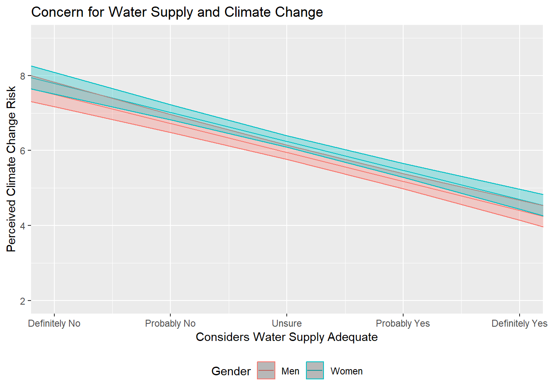This screenshot has height=392, width=549.
Task: Pick the "Unsure" x-axis label
Action: [287, 323]
